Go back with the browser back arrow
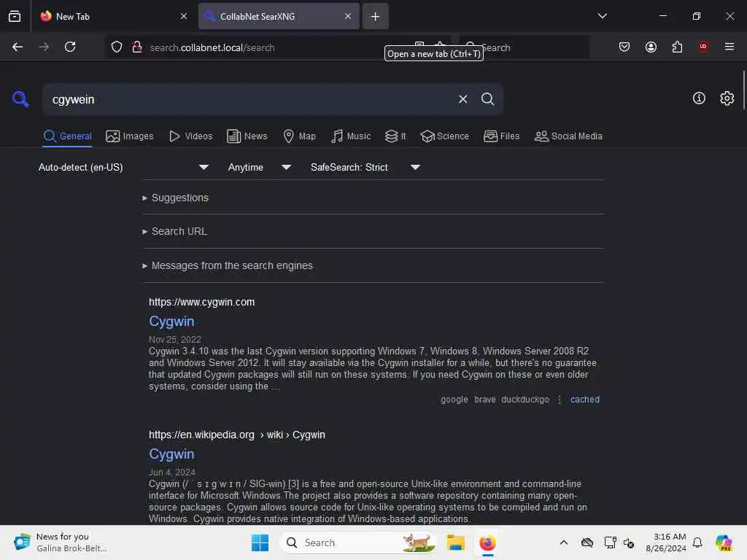Image resolution: width=747 pixels, height=560 pixels. click(18, 47)
